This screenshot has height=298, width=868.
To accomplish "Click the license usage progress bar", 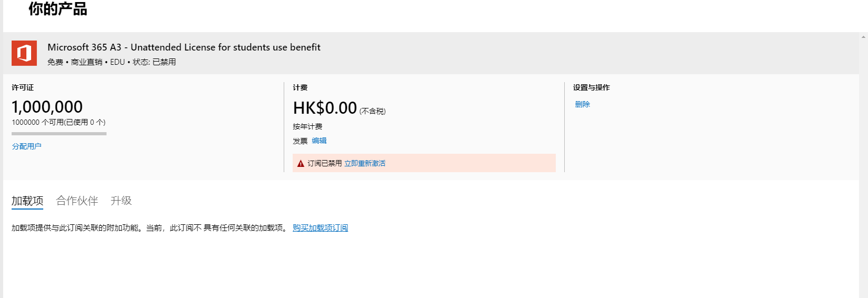I will (x=59, y=134).
